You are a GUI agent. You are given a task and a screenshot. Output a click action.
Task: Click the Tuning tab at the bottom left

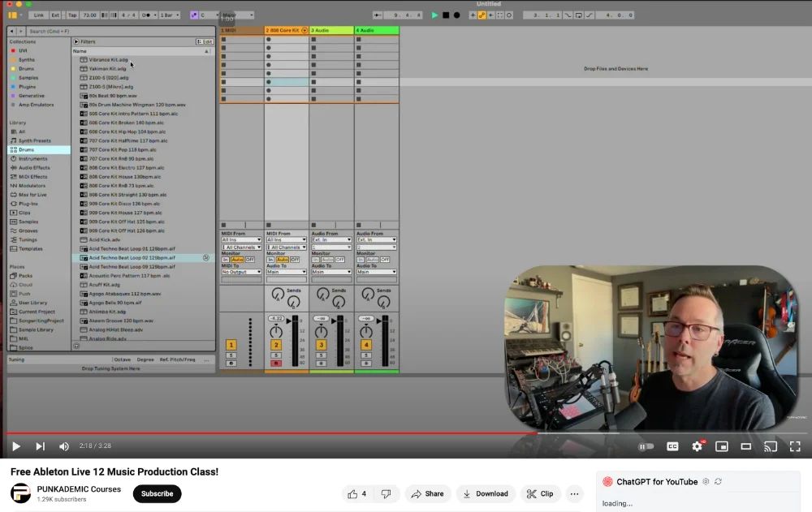[x=16, y=359]
